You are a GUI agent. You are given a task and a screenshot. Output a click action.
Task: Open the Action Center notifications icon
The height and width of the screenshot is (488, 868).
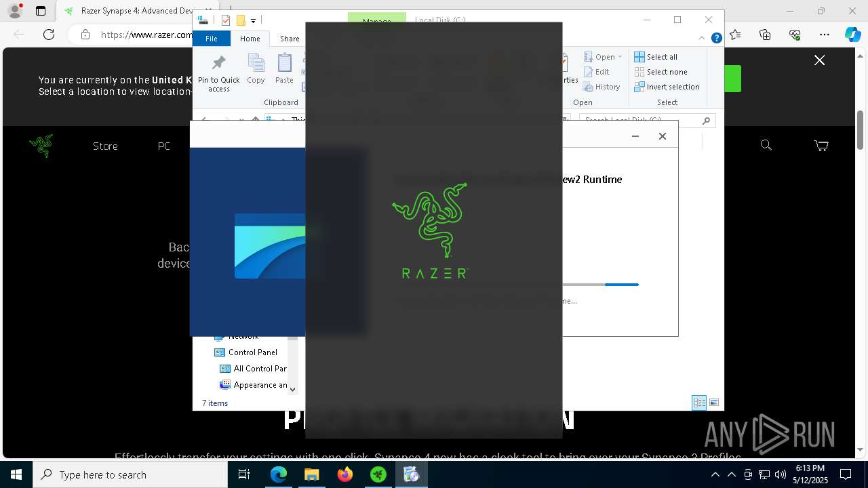pos(846,474)
